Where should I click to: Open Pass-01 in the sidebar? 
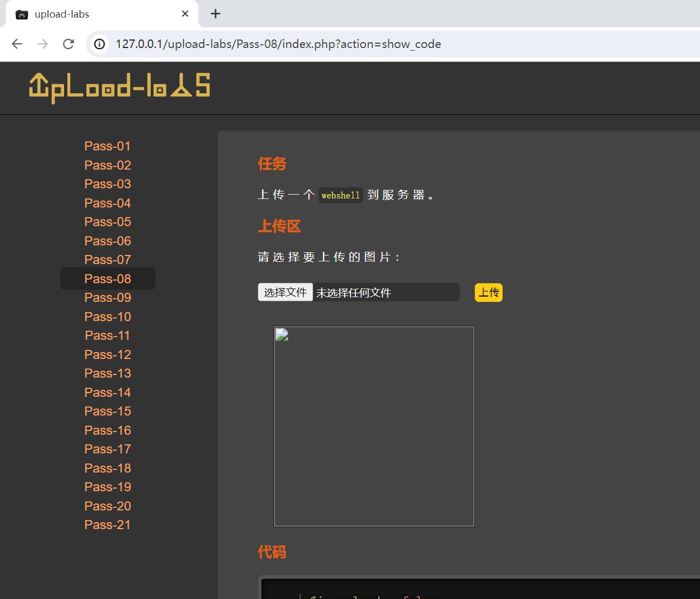click(108, 146)
